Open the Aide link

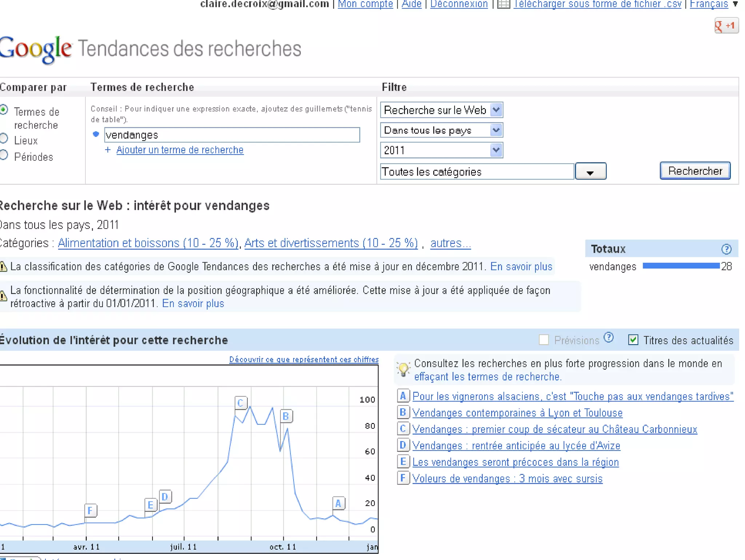(x=411, y=4)
